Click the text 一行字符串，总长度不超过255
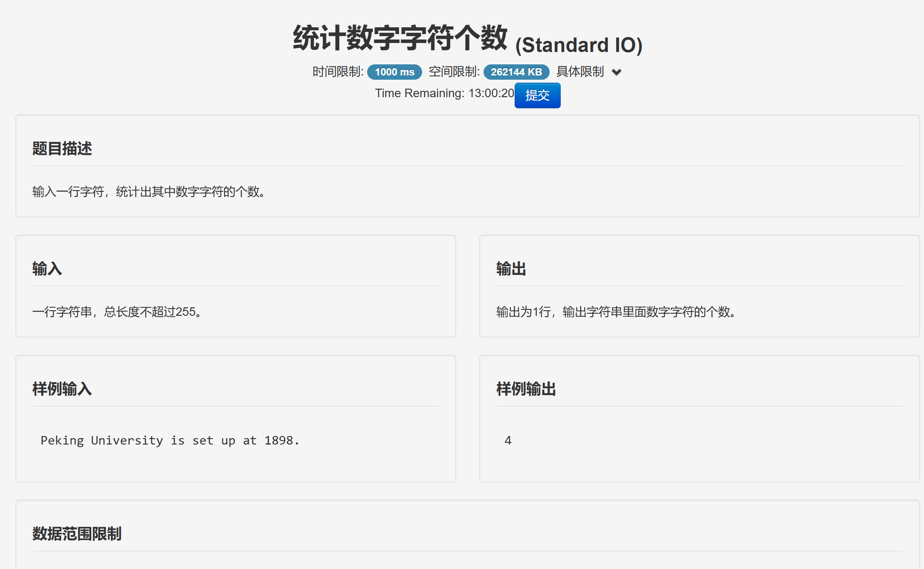924x569 pixels. pyautogui.click(x=117, y=312)
